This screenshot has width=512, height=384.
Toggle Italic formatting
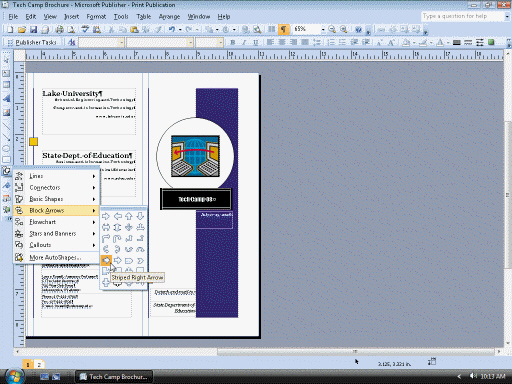pos(244,42)
